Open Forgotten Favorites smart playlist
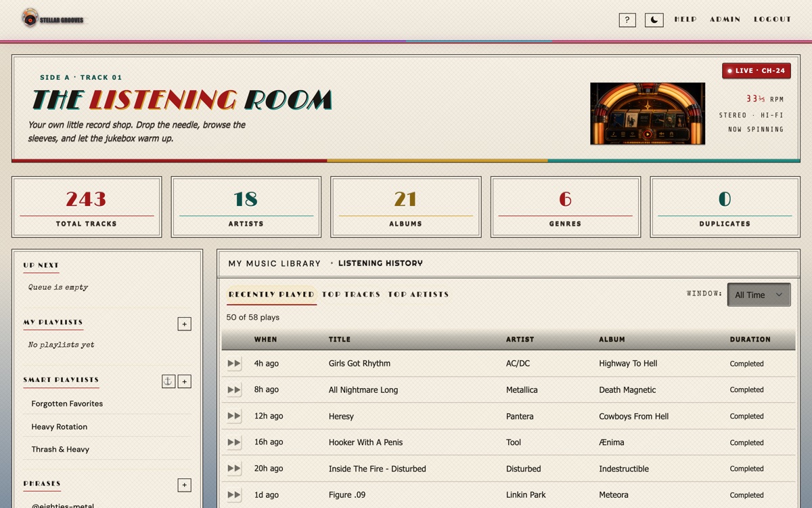 [67, 404]
